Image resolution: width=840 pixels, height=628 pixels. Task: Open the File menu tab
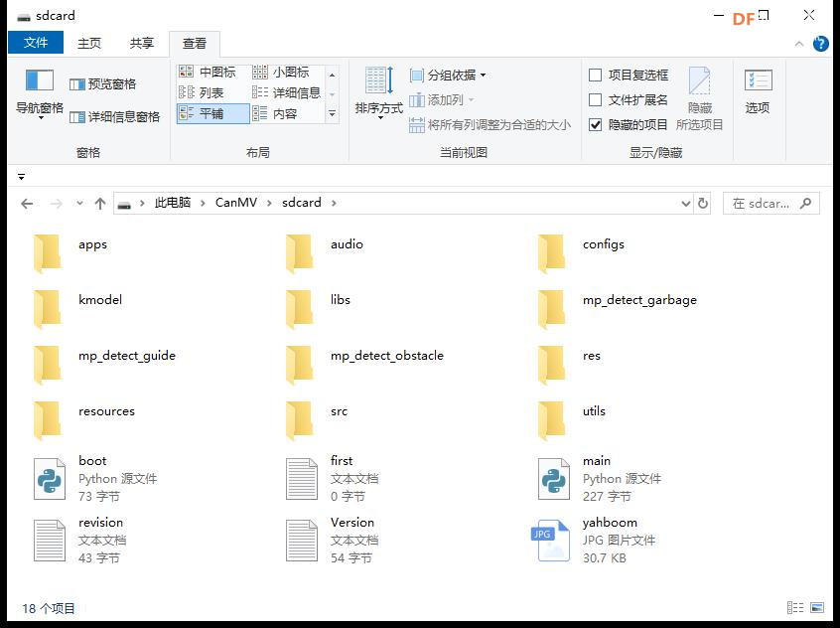pyautogui.click(x=36, y=43)
